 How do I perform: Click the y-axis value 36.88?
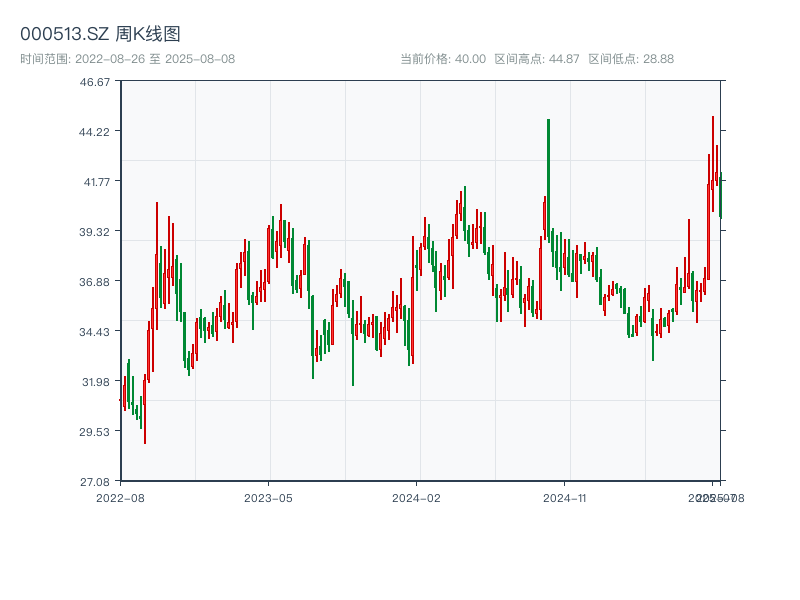tap(94, 282)
